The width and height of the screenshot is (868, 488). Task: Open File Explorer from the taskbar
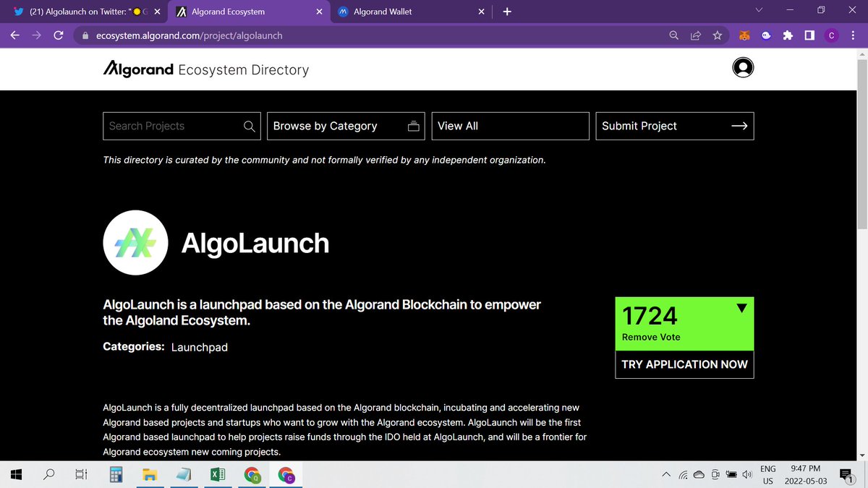point(149,474)
